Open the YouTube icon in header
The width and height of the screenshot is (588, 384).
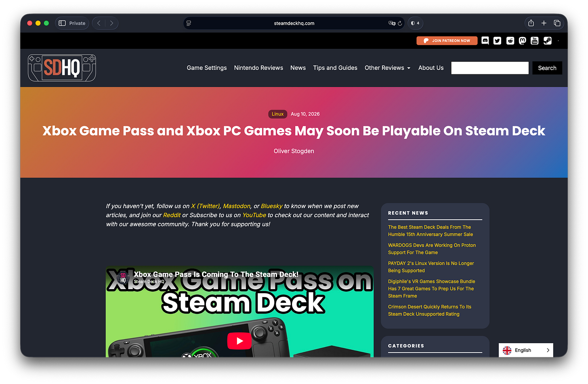tap(535, 40)
